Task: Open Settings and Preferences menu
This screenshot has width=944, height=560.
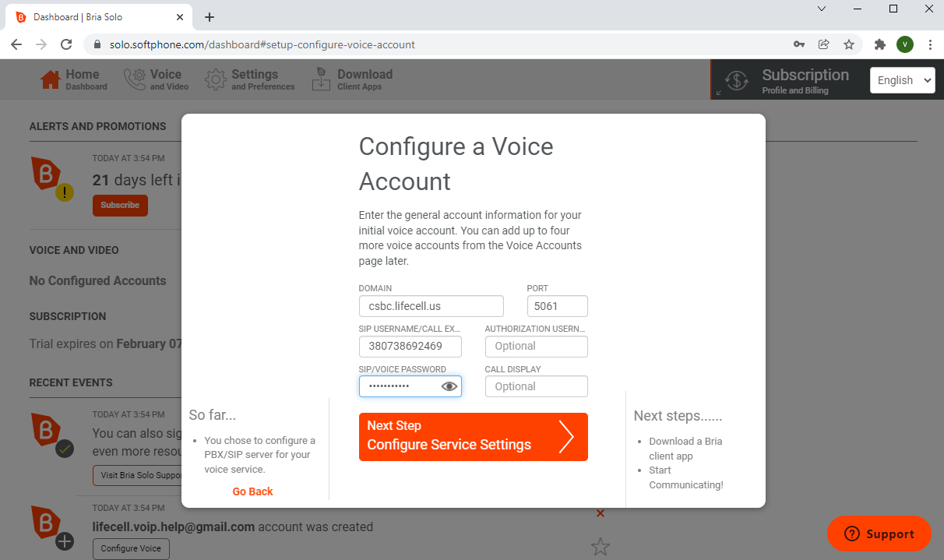Action: 250,79
